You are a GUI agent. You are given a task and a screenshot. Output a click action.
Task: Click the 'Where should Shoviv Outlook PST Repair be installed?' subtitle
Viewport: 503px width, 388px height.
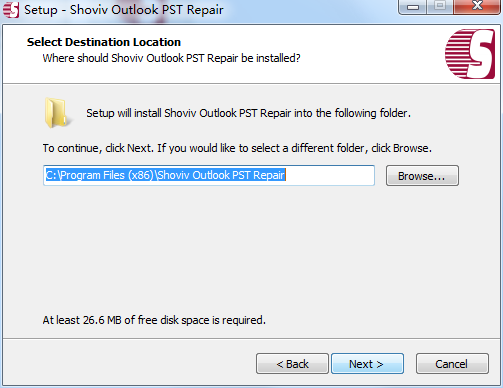[171, 58]
